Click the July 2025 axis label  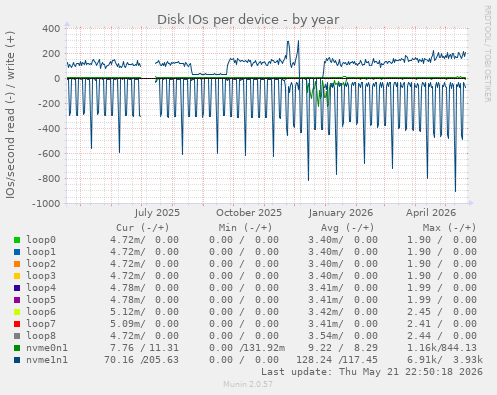(157, 213)
